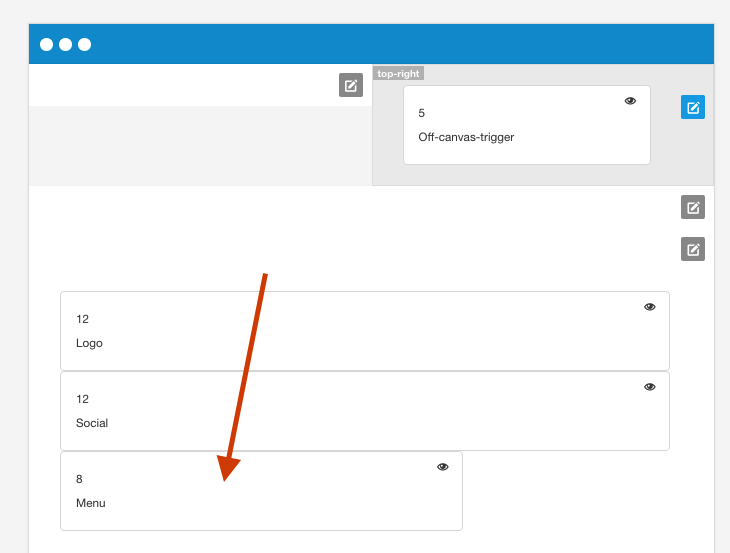Click the top-right region label
The image size is (730, 553).
pos(398,74)
